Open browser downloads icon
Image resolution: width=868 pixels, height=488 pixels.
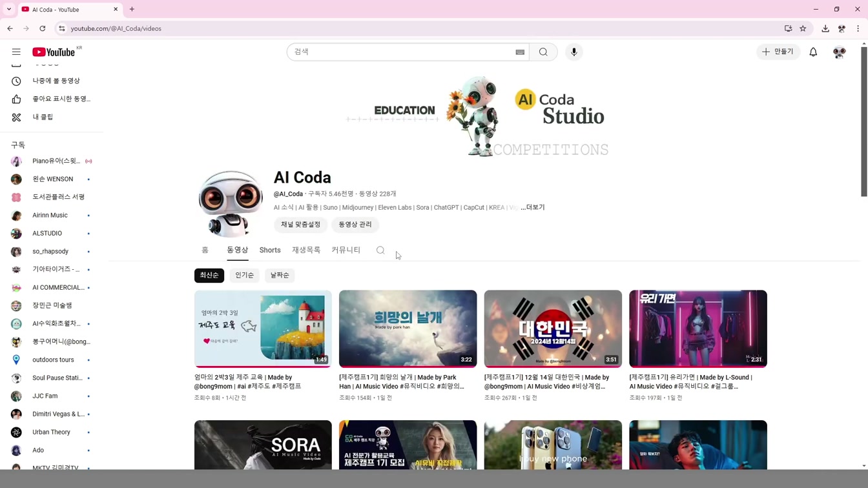[825, 28]
